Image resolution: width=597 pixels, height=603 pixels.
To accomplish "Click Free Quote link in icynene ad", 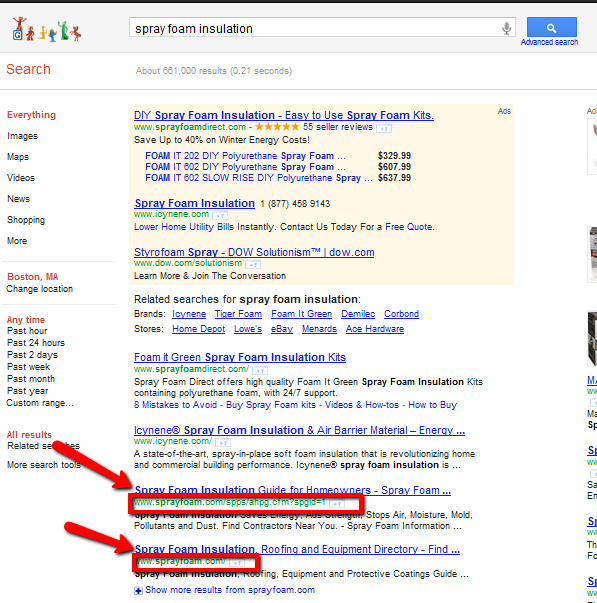I will coord(409,227).
